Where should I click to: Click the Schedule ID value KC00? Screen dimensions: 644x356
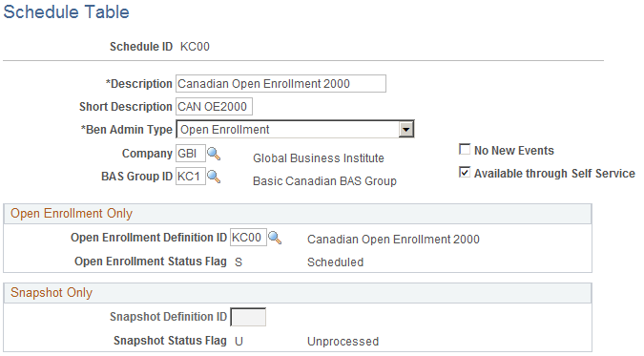point(195,47)
